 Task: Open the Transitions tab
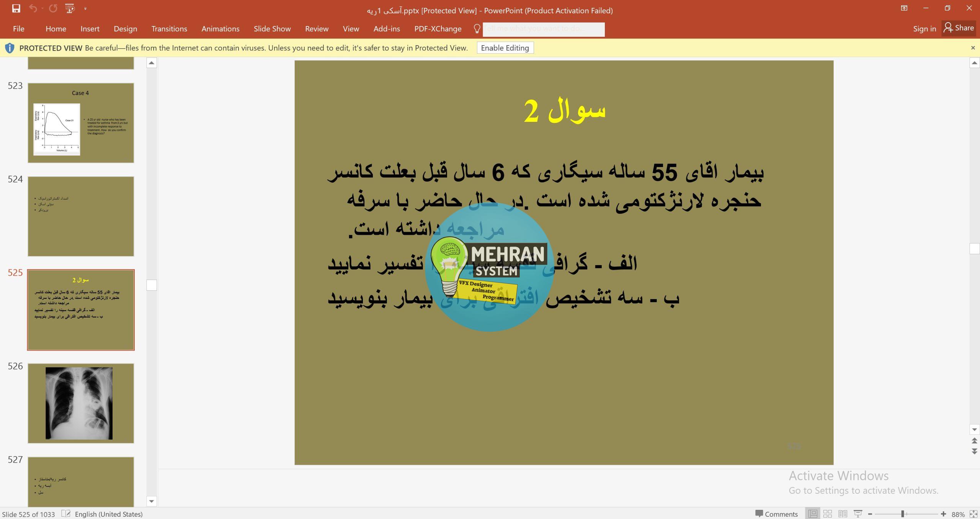coord(169,29)
